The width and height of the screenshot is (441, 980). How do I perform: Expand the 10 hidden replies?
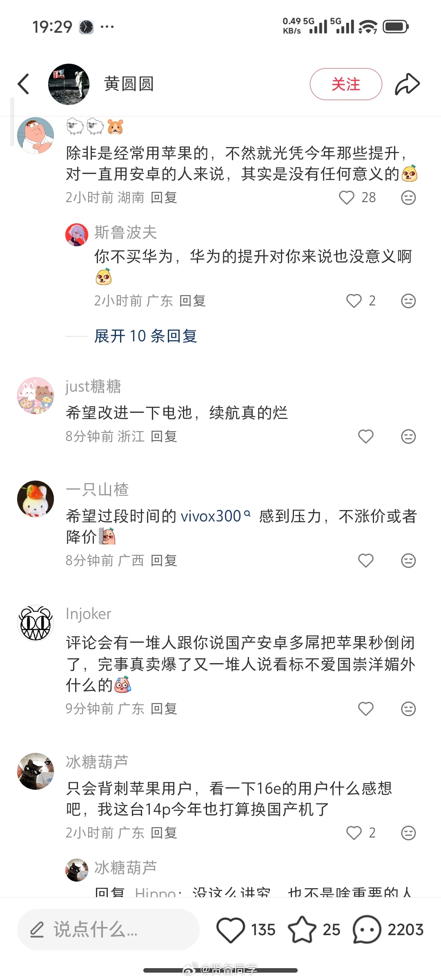[146, 336]
